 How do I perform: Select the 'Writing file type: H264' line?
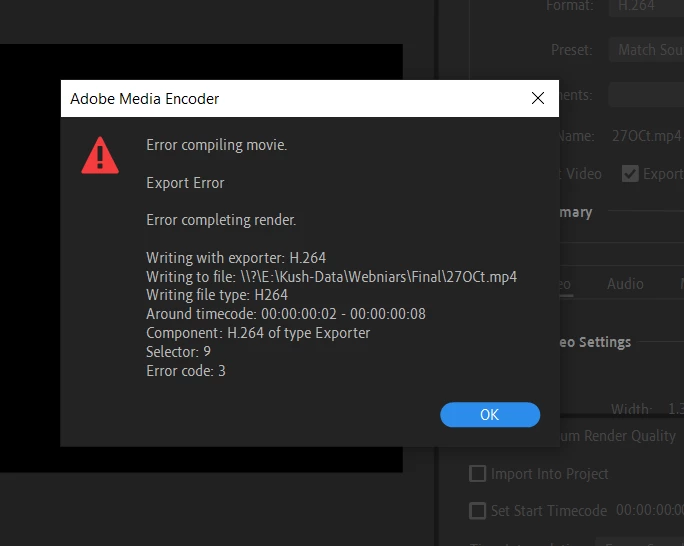click(217, 295)
